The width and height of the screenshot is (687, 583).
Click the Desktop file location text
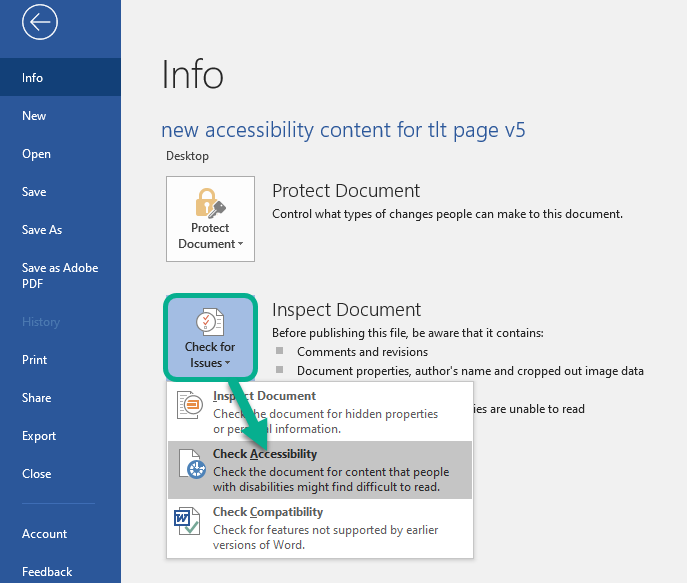[187, 156]
